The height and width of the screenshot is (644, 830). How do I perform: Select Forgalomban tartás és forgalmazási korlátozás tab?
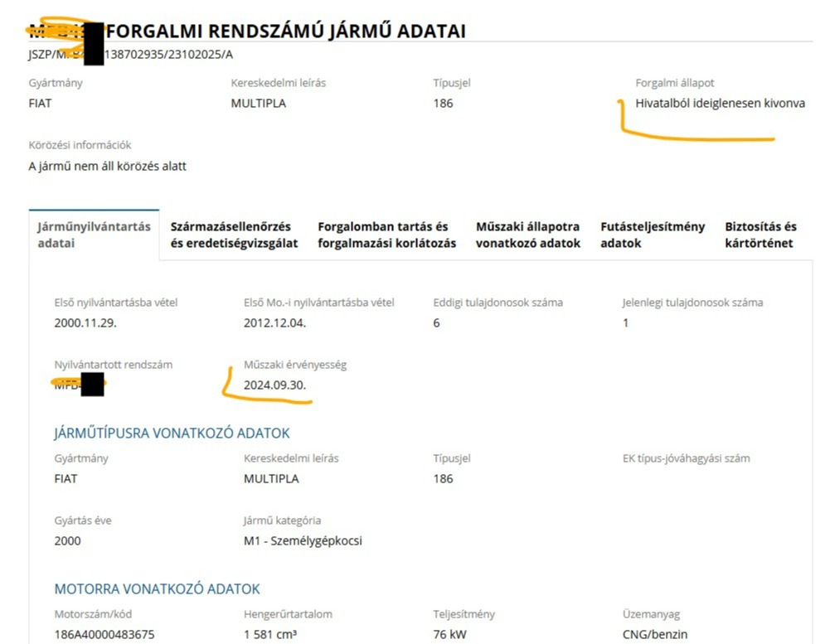click(x=386, y=235)
